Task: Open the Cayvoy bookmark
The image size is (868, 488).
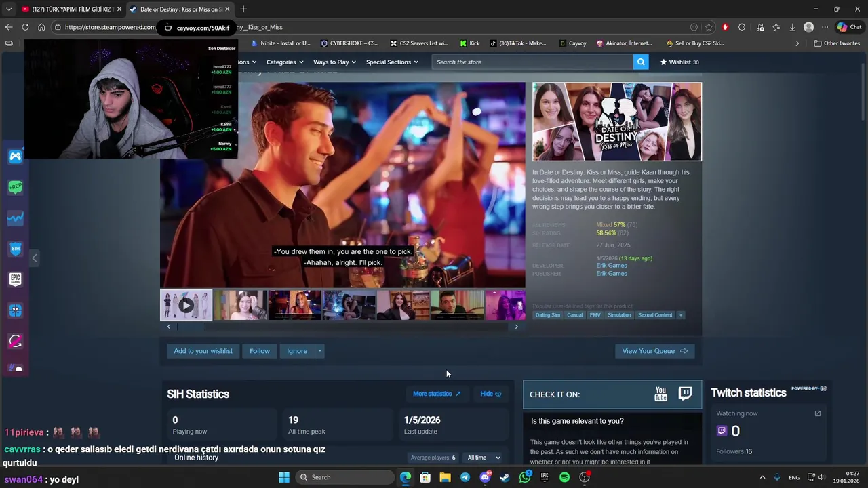Action: (x=573, y=43)
